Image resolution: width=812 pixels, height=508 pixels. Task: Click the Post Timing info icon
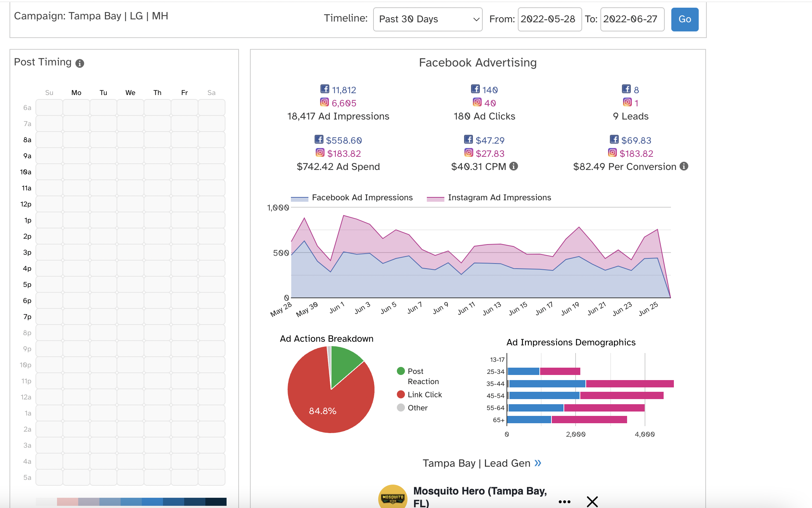(x=80, y=63)
